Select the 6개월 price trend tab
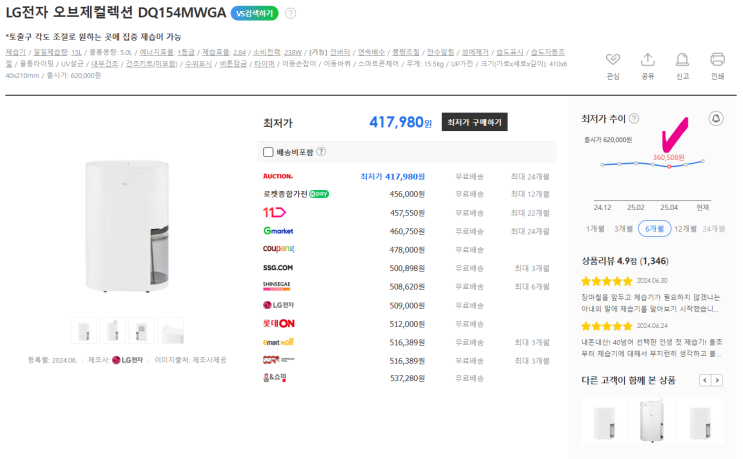This screenshot has height=459, width=743. point(654,229)
